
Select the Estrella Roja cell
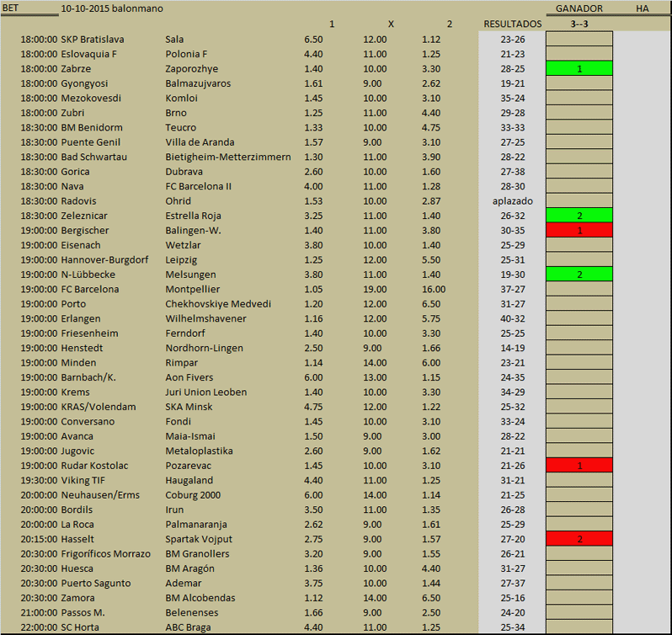coord(194,216)
